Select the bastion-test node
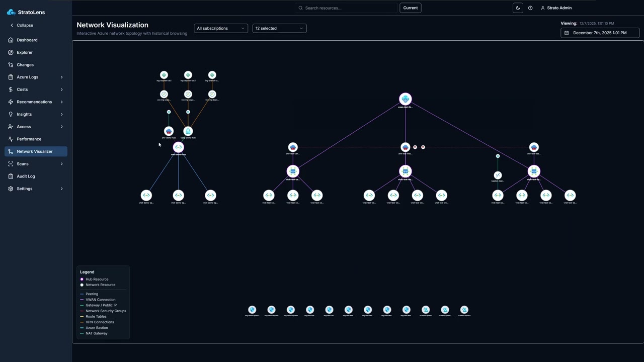Viewport: 644px width, 362px height. tap(498, 175)
